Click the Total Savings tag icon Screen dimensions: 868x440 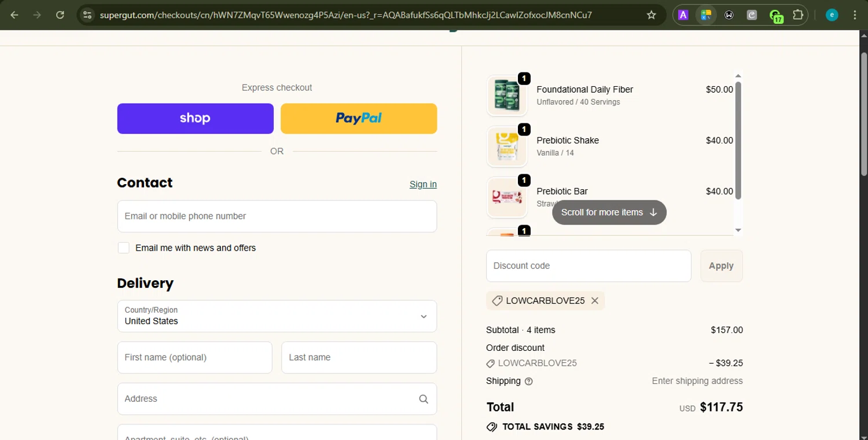click(x=492, y=427)
